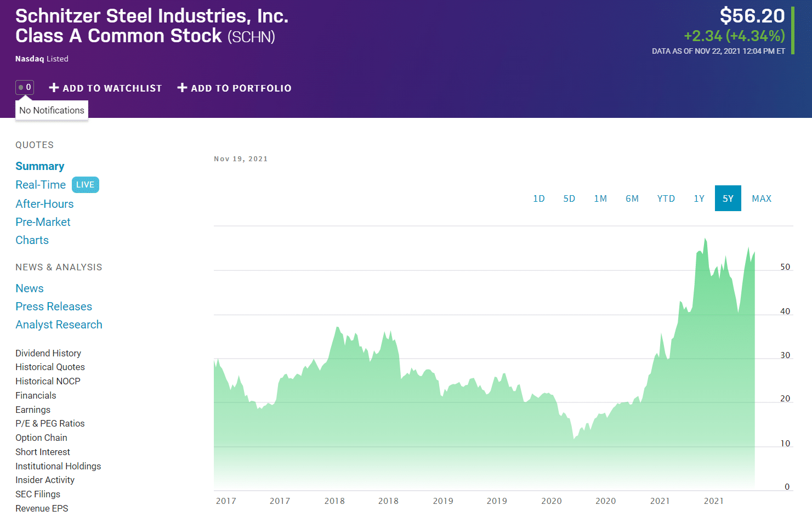Click the $56.20 stock price
The image size is (812, 522).
[x=752, y=15]
